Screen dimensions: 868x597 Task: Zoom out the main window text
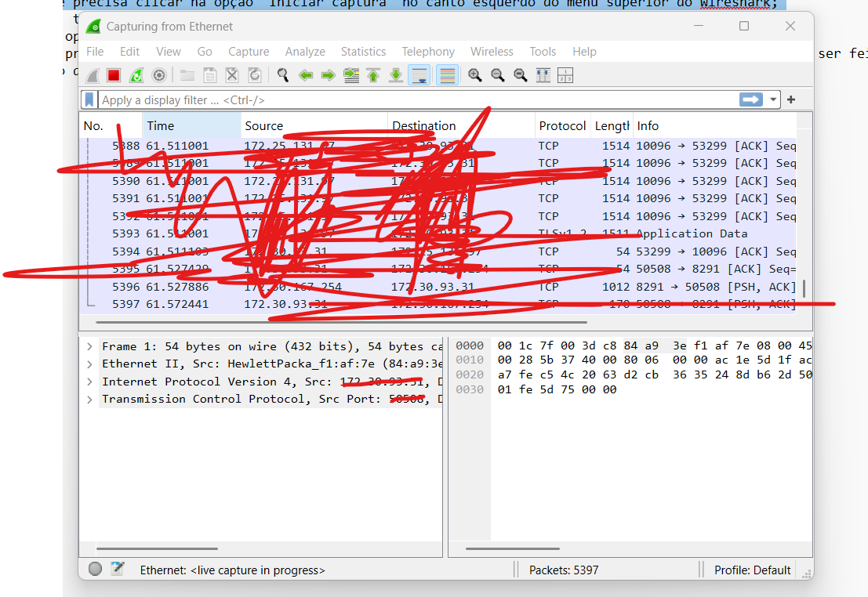[x=498, y=75]
